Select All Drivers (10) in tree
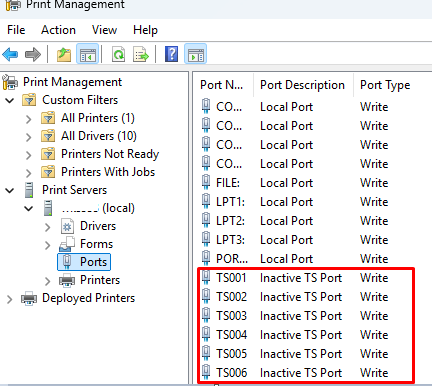Screen dimensions: 432x386 pyautogui.click(x=99, y=136)
